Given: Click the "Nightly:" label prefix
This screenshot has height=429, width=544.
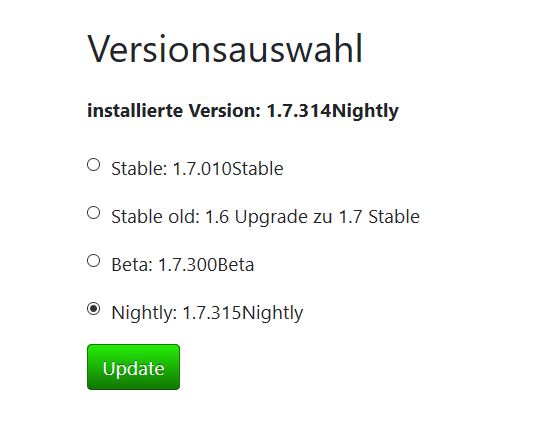Looking at the screenshot, I should (144, 313).
